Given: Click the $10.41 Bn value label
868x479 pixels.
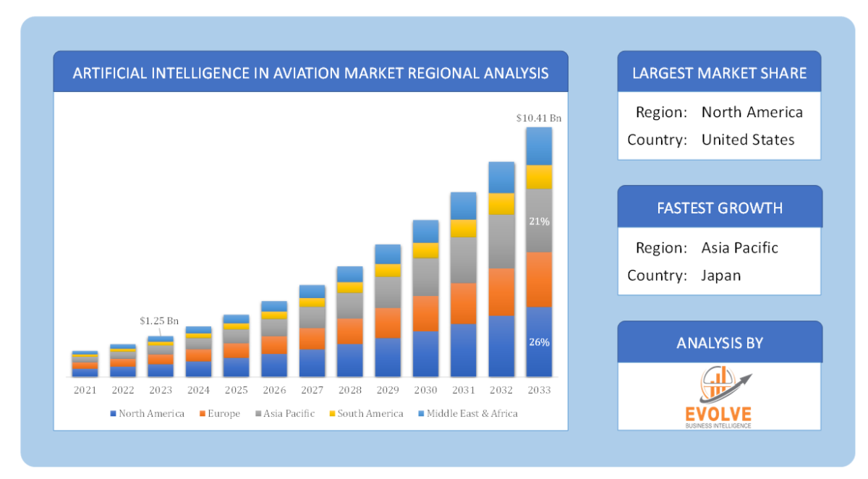Looking at the screenshot, I should pos(538,116).
